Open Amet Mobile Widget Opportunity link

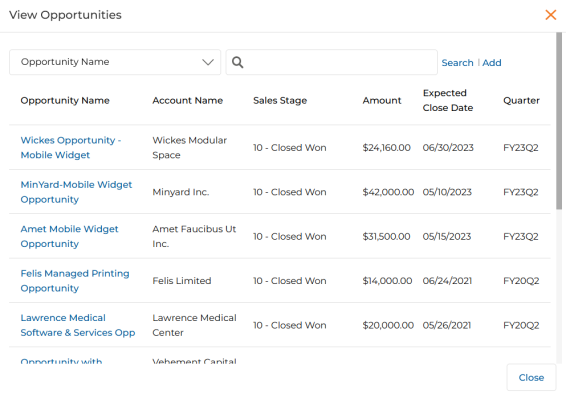(x=69, y=236)
